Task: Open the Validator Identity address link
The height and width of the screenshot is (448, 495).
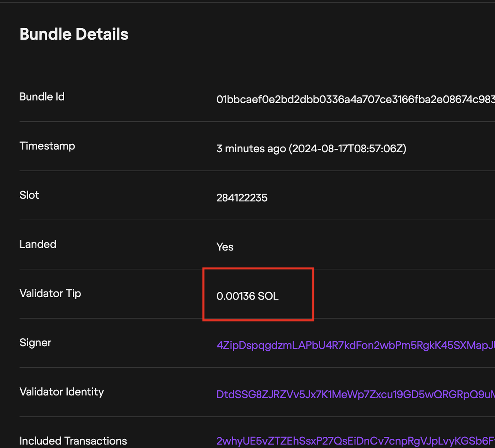Action: 355,394
